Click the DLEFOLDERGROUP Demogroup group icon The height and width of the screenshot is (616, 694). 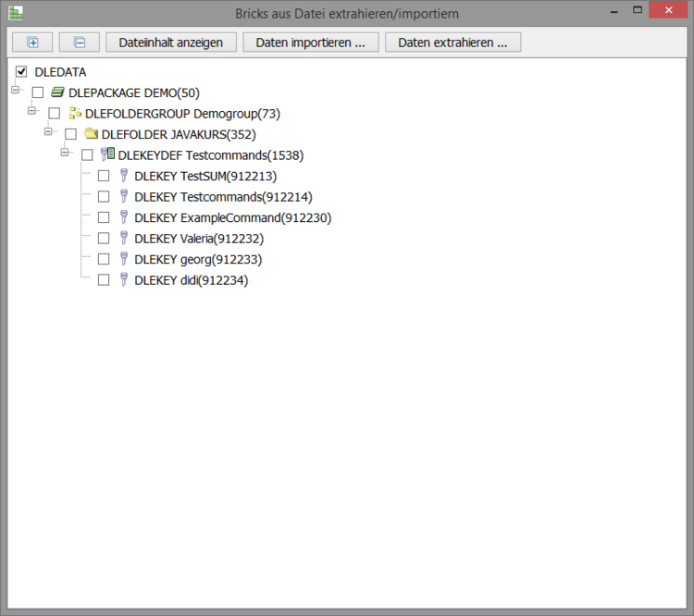[75, 114]
